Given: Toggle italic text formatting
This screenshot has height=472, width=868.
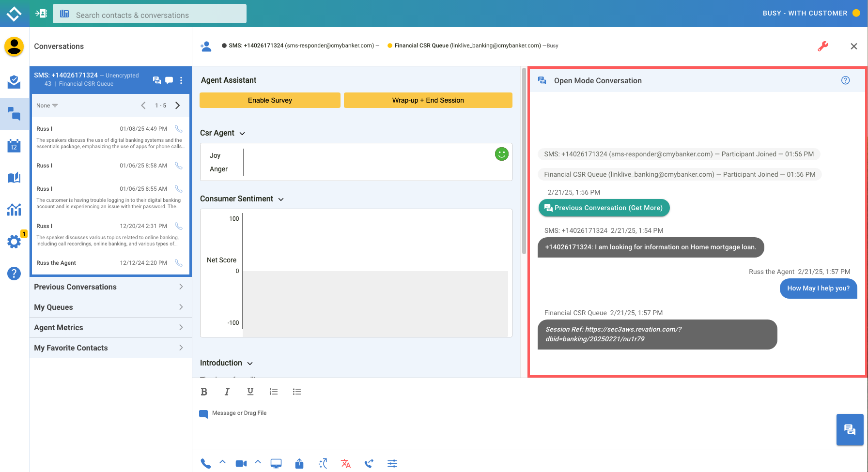Looking at the screenshot, I should click(x=227, y=392).
